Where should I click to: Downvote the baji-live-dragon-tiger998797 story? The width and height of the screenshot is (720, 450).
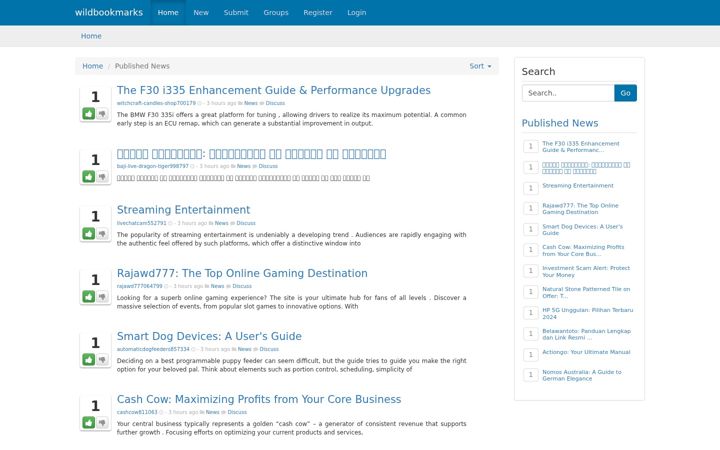102,176
